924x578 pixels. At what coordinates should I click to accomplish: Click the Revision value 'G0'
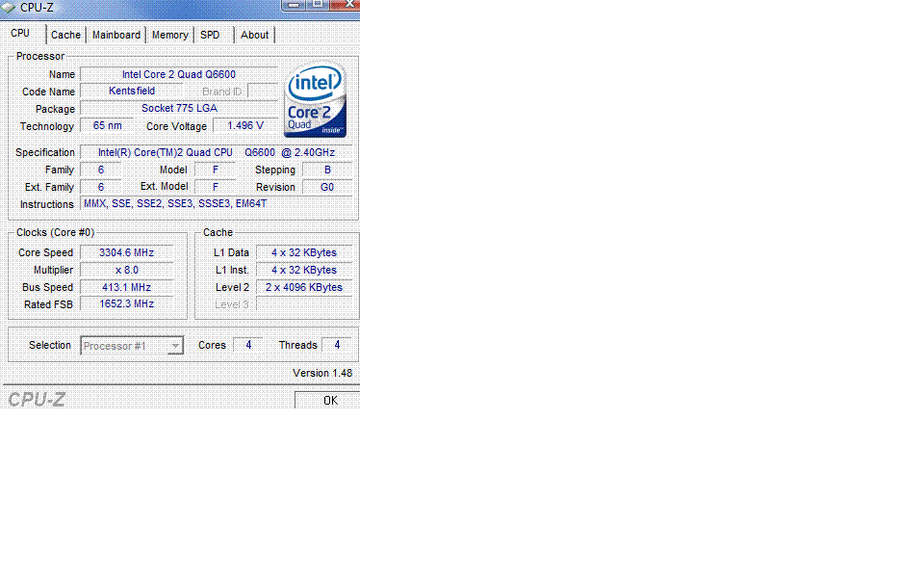click(327, 187)
